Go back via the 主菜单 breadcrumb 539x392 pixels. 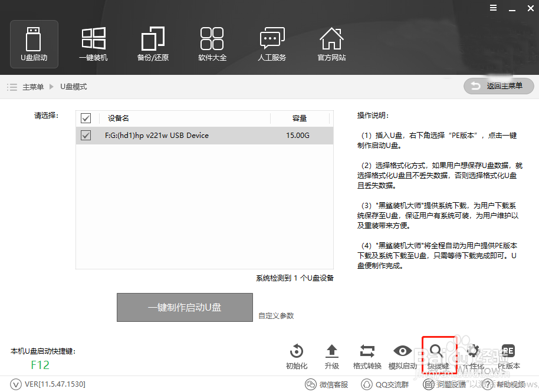33,86
